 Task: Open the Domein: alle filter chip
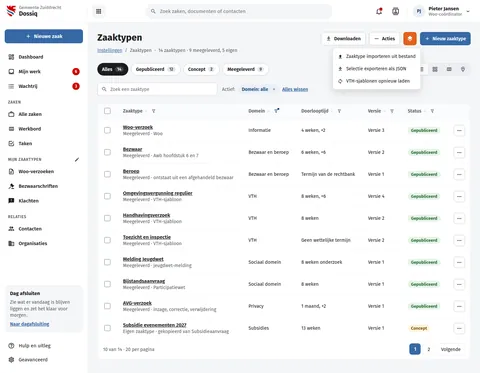click(x=258, y=89)
